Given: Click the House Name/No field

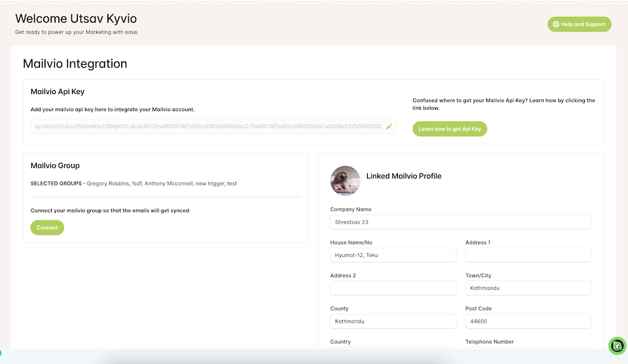Looking at the screenshot, I should coord(393,256).
